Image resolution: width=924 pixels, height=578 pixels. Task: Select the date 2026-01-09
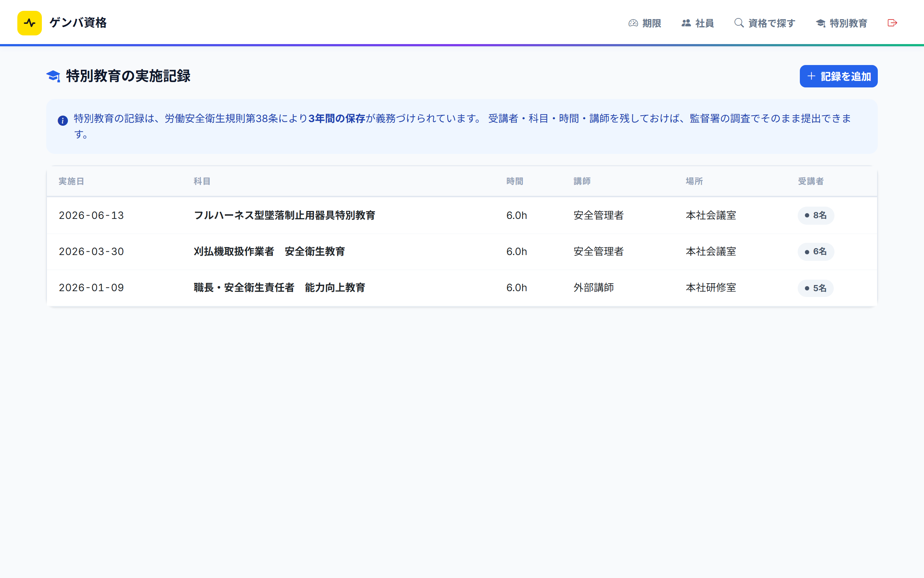click(91, 288)
